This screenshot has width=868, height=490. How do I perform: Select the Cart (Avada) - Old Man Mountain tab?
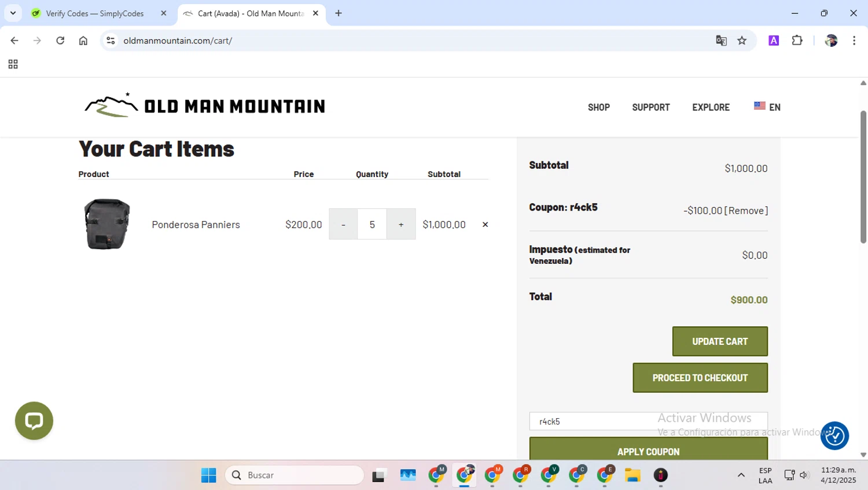click(x=251, y=13)
